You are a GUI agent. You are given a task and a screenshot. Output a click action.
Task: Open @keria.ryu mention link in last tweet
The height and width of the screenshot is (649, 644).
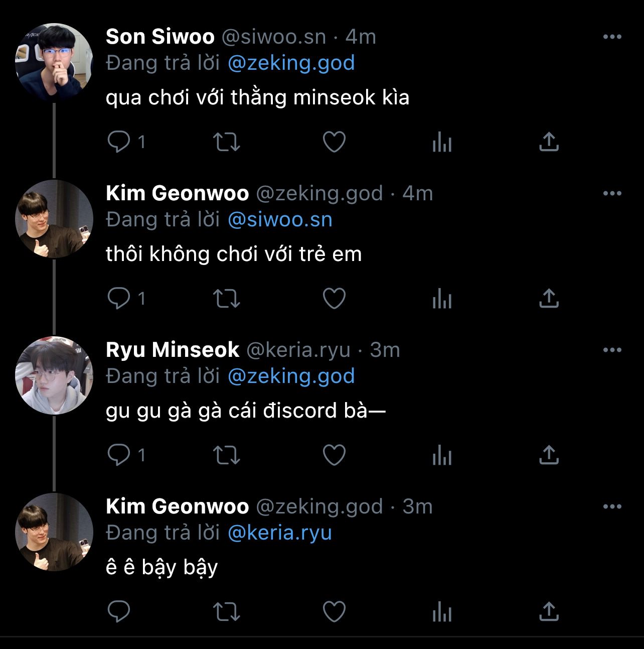[279, 533]
